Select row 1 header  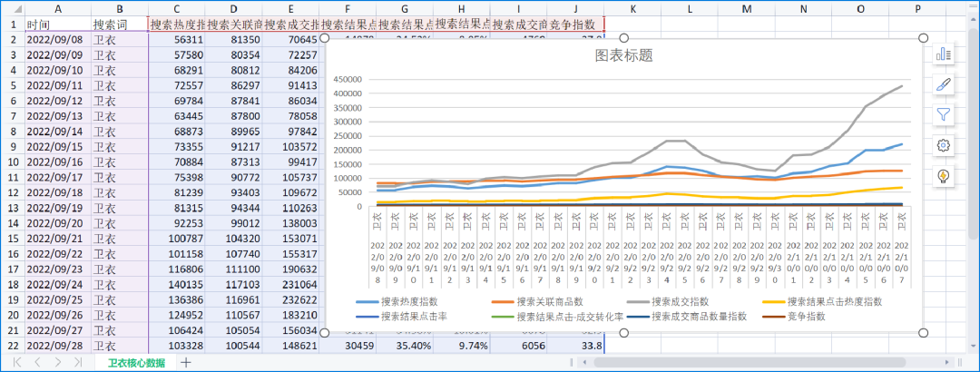(x=13, y=24)
